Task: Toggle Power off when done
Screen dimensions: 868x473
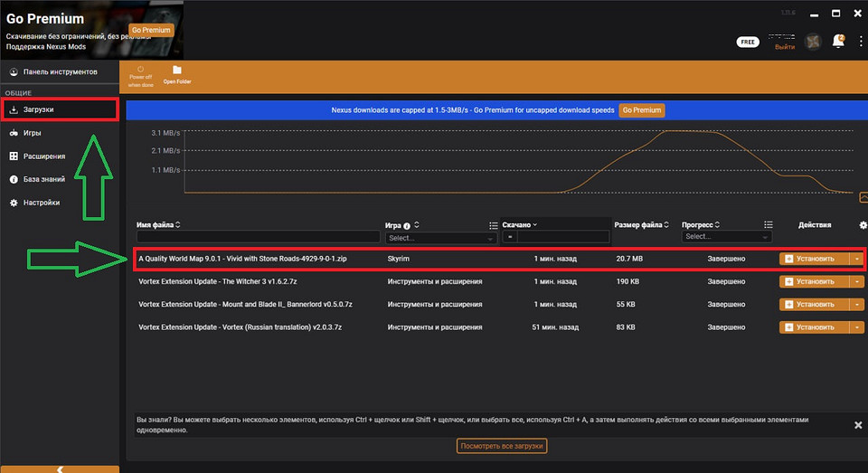Action: pyautogui.click(x=140, y=74)
